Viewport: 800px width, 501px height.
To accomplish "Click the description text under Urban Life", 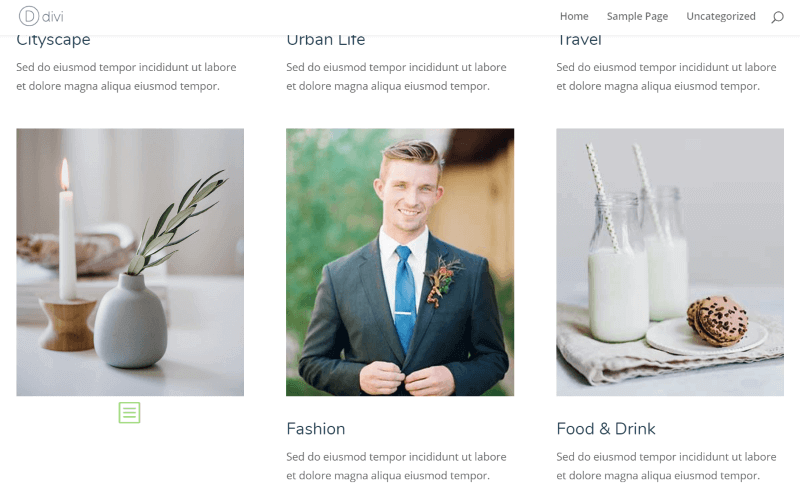I will (x=396, y=77).
